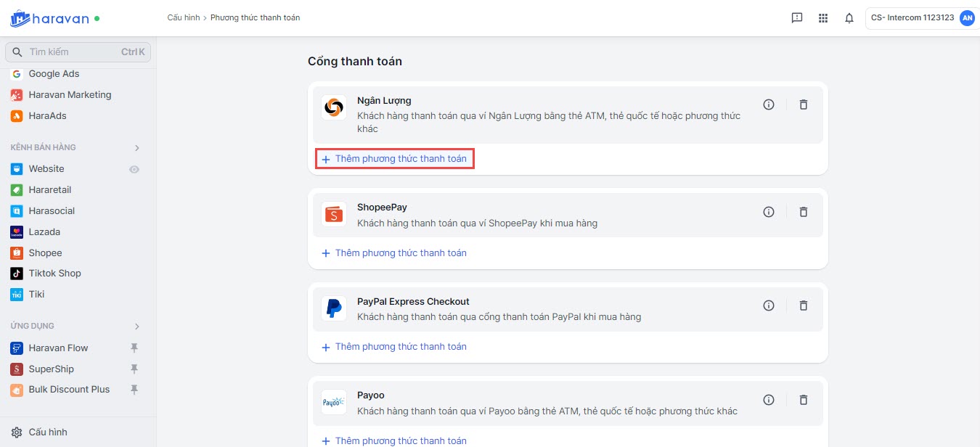Show info for Ngân Lượng gateway
This screenshot has height=447, width=980.
769,104
